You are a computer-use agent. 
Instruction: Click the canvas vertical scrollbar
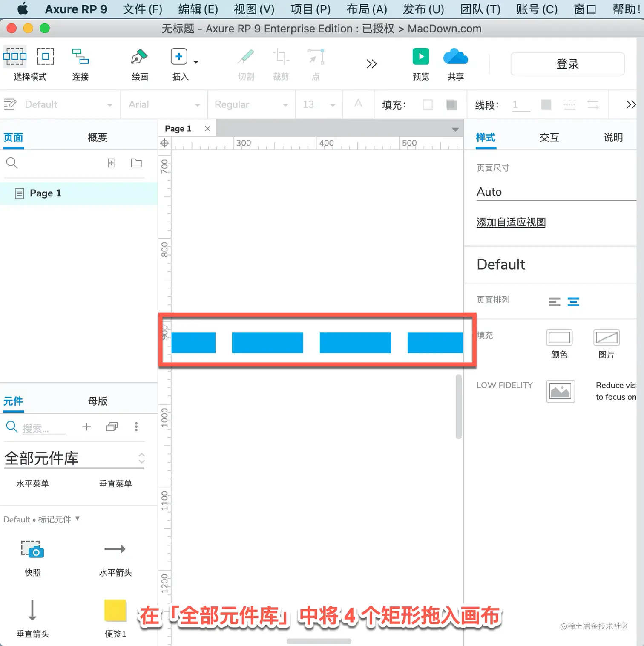coord(459,407)
